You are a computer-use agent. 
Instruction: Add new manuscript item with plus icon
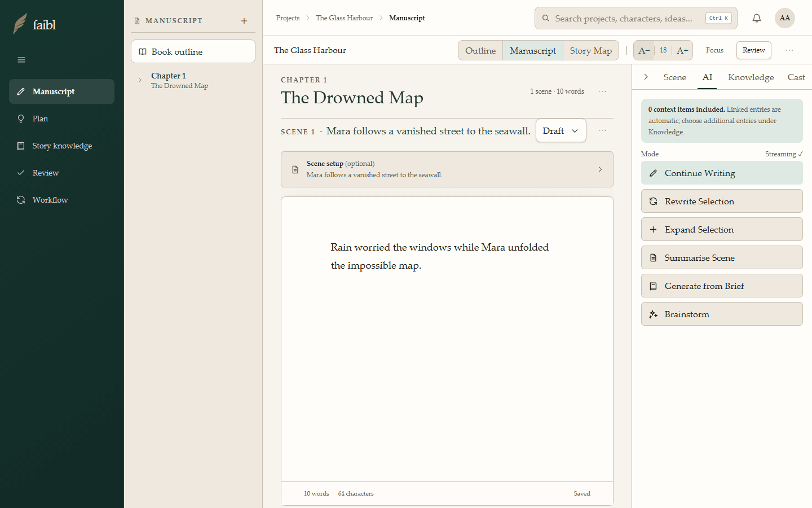pos(244,21)
